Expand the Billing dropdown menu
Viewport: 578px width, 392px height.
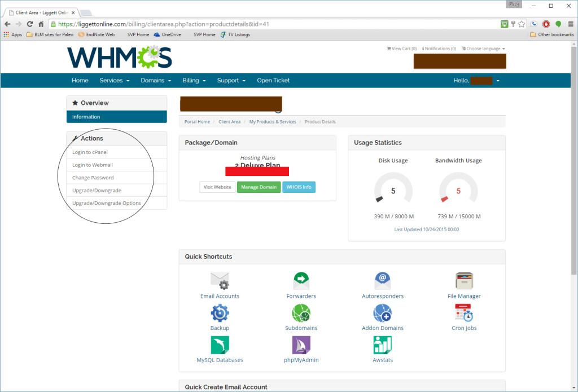[x=194, y=80]
